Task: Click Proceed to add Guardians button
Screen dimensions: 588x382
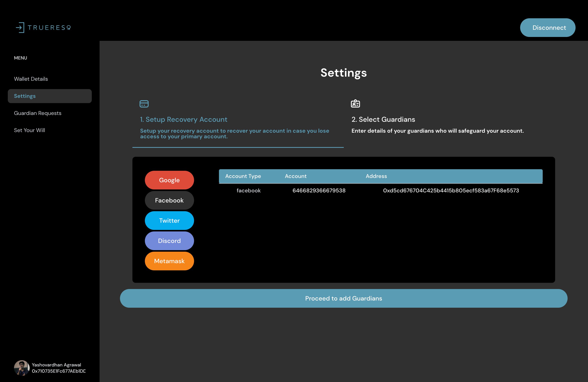Action: click(344, 298)
